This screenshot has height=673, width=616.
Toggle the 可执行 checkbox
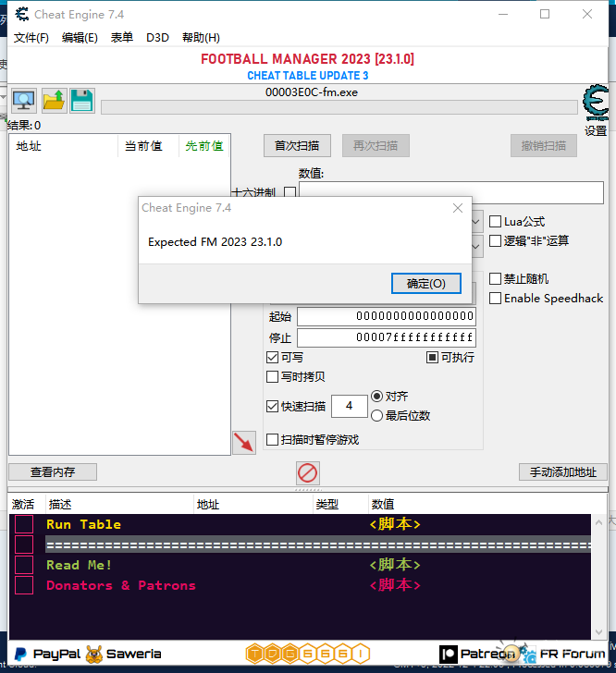(x=432, y=358)
